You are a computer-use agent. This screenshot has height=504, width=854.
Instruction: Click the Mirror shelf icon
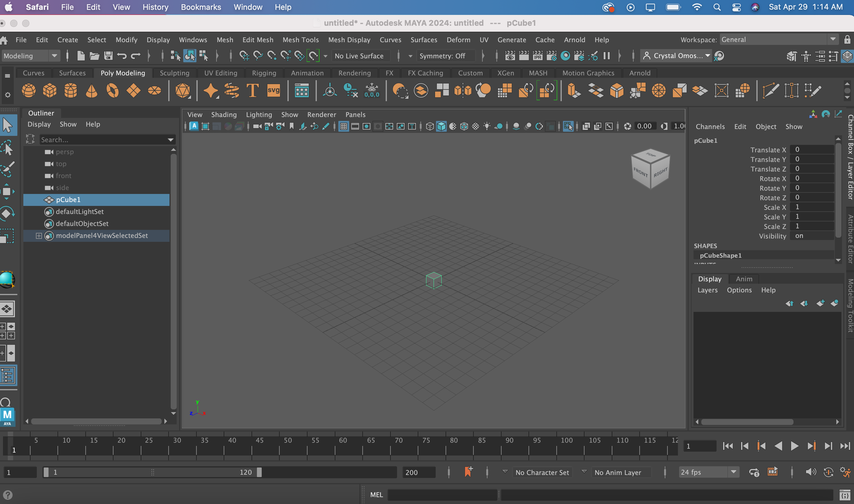pos(463,91)
